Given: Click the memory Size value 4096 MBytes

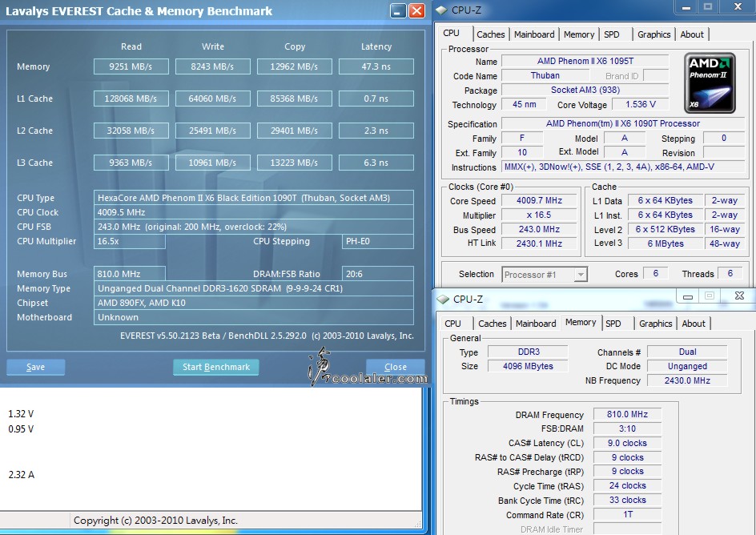Looking at the screenshot, I should (528, 366).
